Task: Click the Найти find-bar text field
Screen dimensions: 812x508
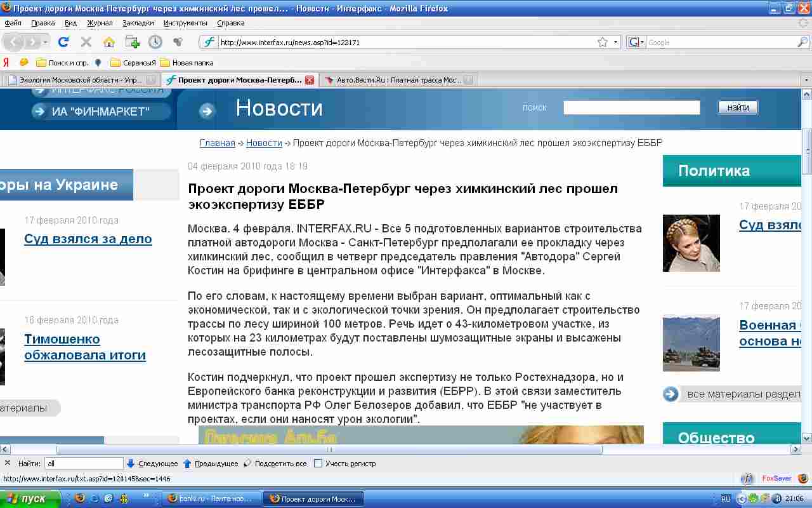Action: pos(84,464)
